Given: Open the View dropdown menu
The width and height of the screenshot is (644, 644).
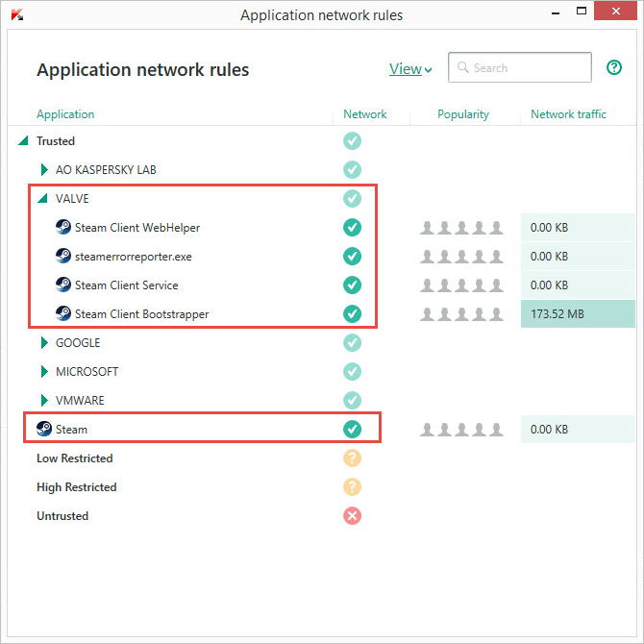Looking at the screenshot, I should point(410,69).
